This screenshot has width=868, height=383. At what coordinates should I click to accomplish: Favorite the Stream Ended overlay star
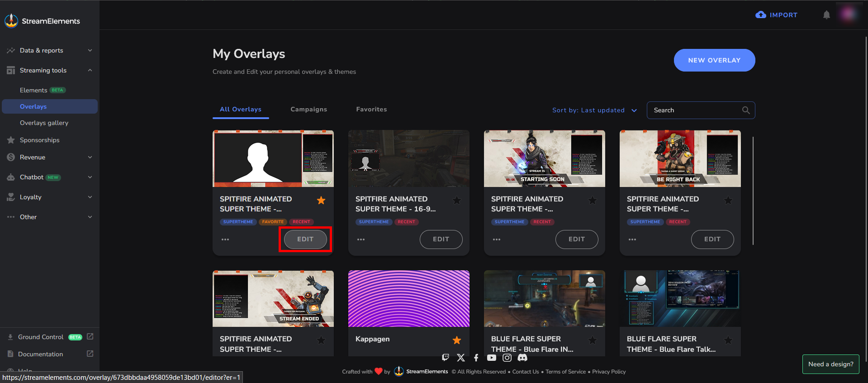click(321, 340)
